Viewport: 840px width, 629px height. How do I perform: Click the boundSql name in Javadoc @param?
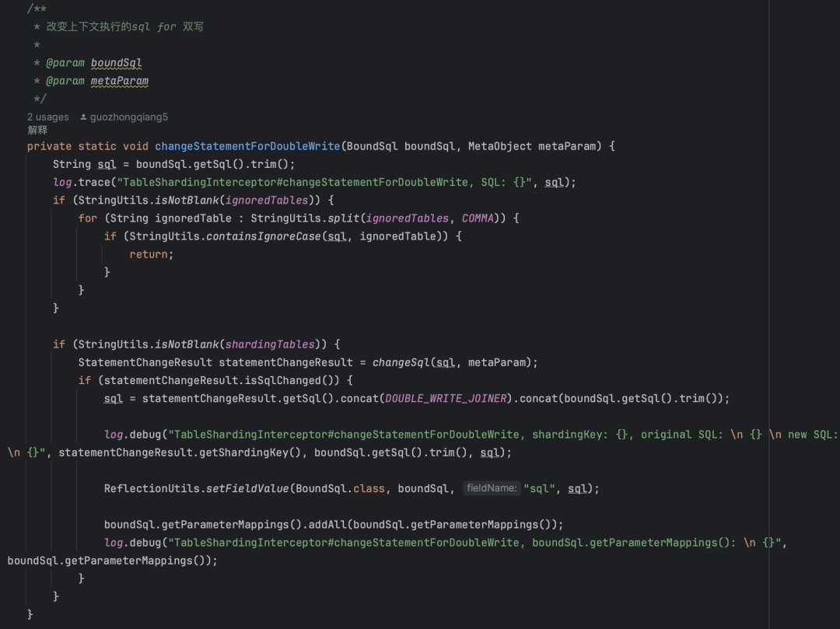click(x=116, y=63)
